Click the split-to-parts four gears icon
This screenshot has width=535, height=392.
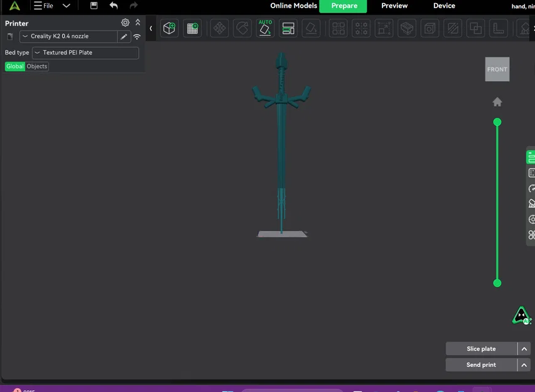click(x=361, y=28)
